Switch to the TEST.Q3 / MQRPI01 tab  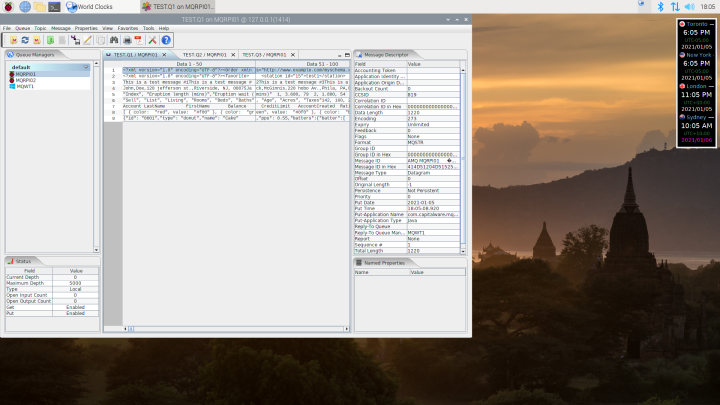click(x=264, y=54)
